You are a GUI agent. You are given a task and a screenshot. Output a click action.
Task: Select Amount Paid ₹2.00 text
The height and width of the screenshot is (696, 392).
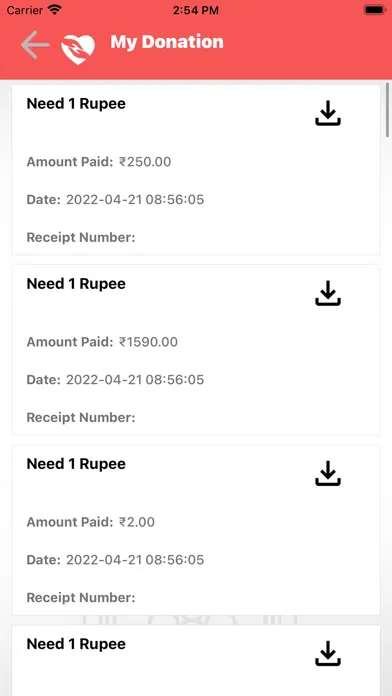click(91, 522)
